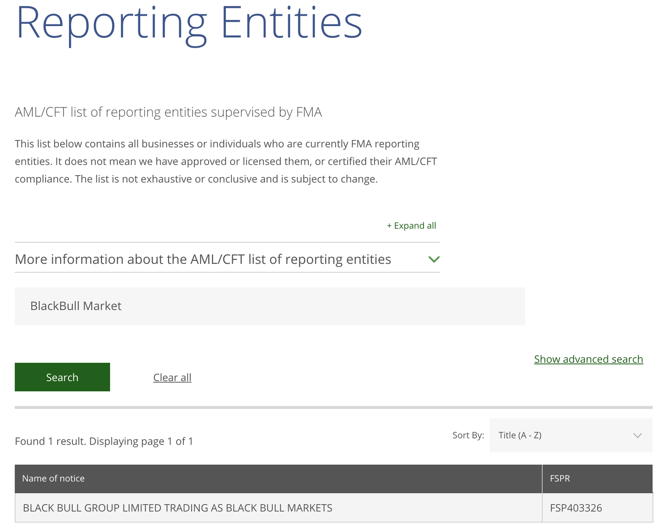The width and height of the screenshot is (660, 527).
Task: Select the BLACK BULL GROUP LIMITED result row
Action: 333,508
